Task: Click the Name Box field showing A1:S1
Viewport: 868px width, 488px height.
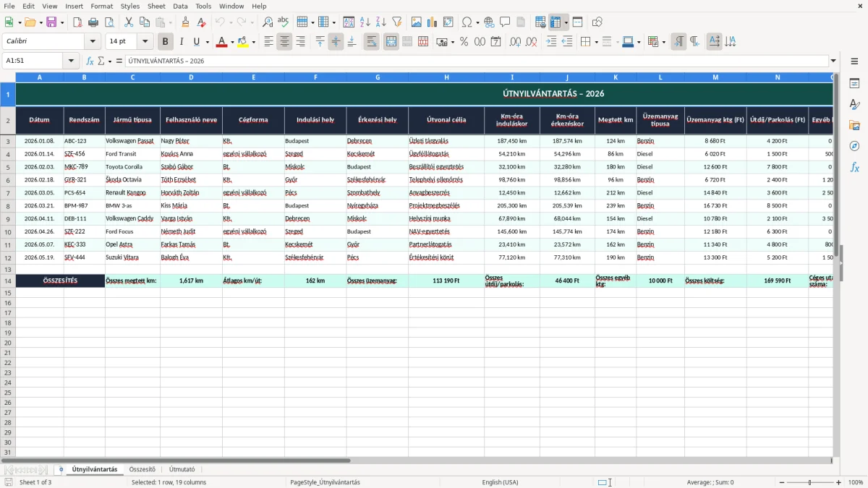Action: (34, 61)
